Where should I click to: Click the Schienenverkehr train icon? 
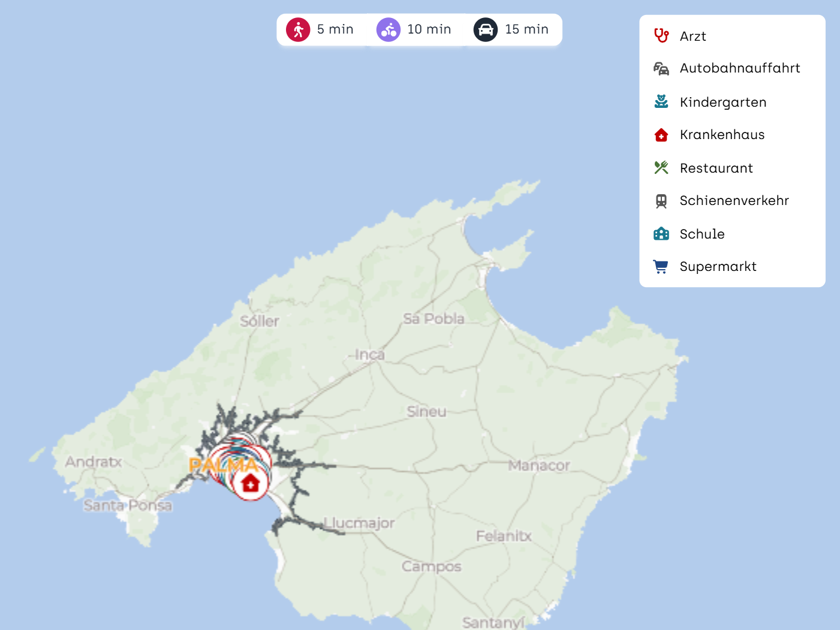pyautogui.click(x=661, y=201)
